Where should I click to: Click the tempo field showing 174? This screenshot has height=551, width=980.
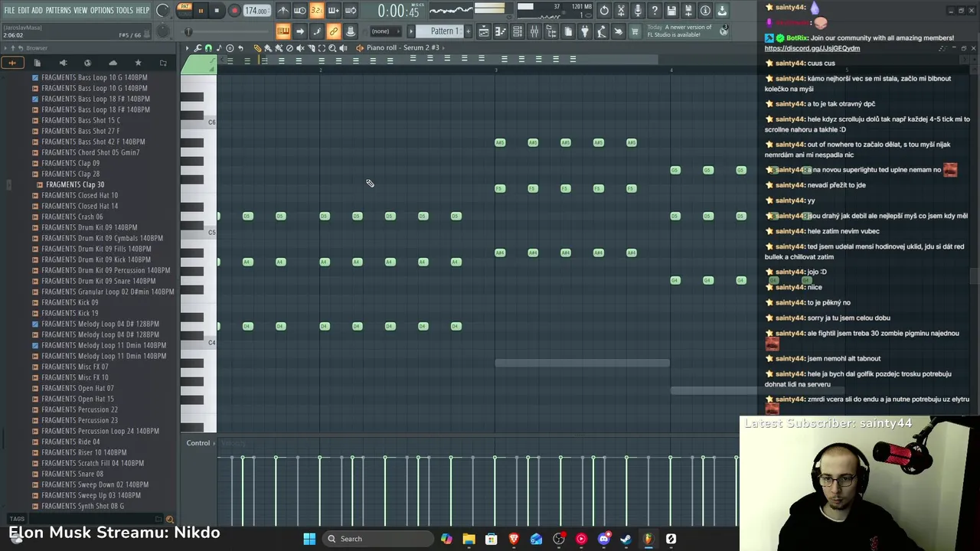[x=256, y=11]
